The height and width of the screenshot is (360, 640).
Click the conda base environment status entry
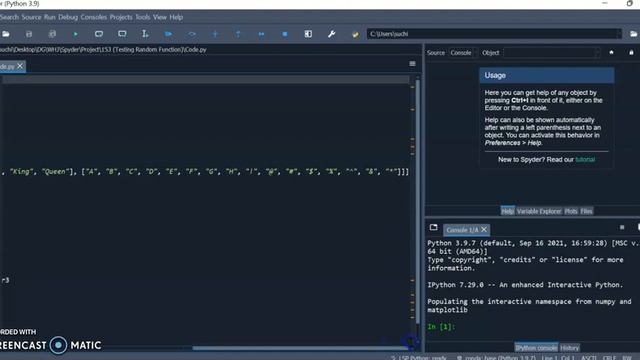496,358
